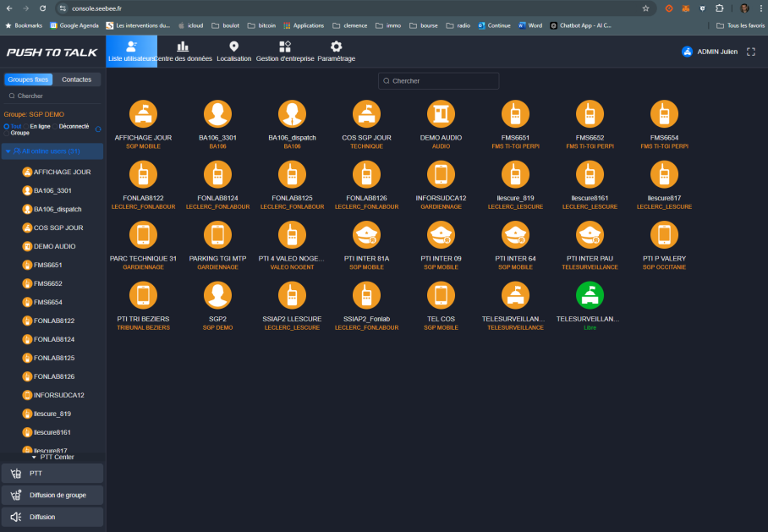Open the Paramétrage menu
The height and width of the screenshot is (532, 768).
tap(336, 52)
